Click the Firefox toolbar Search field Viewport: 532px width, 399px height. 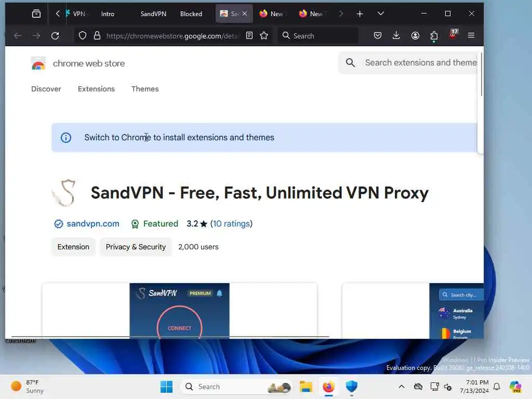(x=318, y=36)
